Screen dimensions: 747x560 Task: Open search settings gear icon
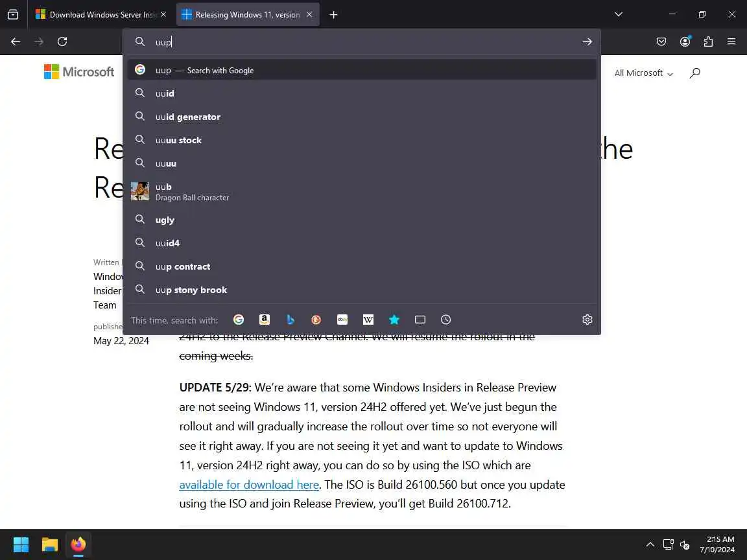coord(587,320)
